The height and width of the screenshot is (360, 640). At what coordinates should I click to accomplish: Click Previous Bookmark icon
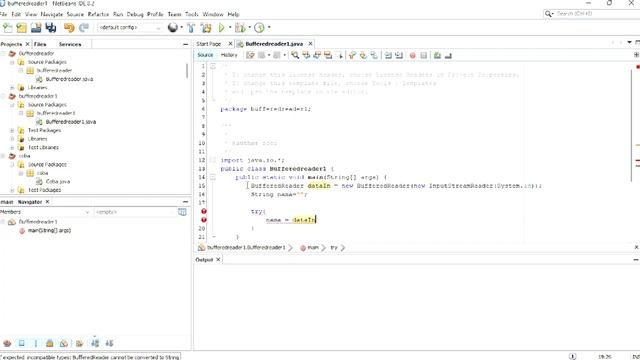pyautogui.click(x=352, y=56)
